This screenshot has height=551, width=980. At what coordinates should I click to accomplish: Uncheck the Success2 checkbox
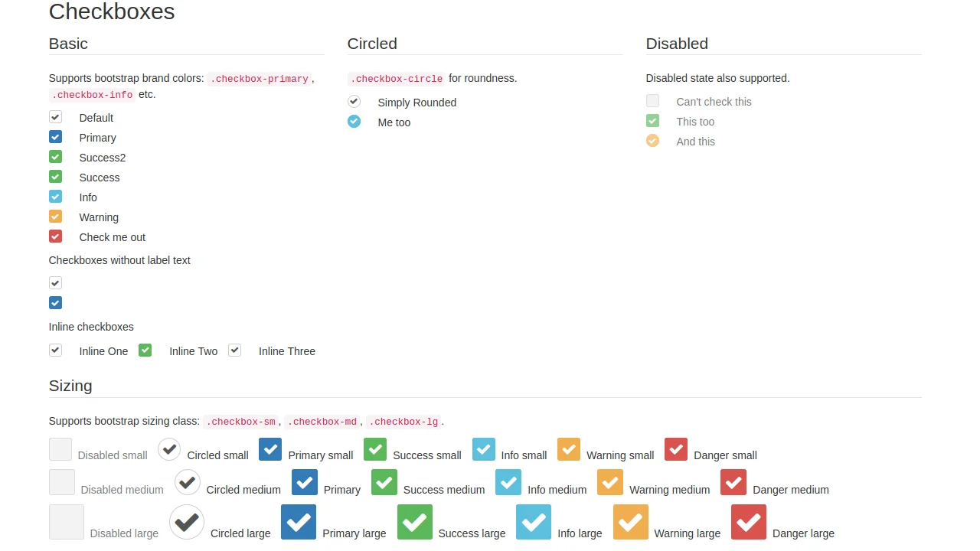tap(55, 157)
